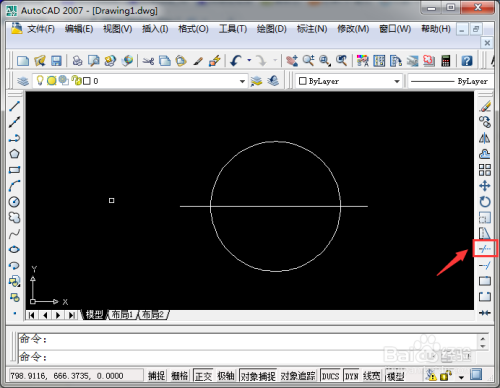Screen dimensions: 500x388
Task: Select the Ellipse Arc tool
Action: pos(14,265)
